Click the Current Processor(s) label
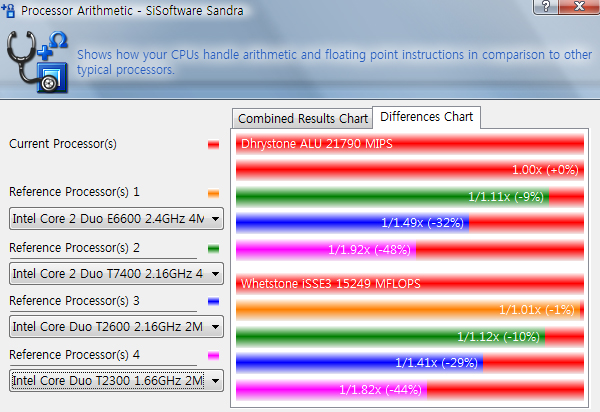The image size is (600, 412). (x=63, y=144)
